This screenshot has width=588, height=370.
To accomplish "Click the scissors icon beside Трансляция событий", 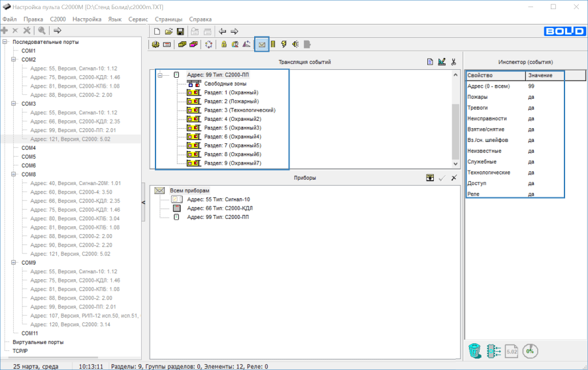I will pos(454,62).
